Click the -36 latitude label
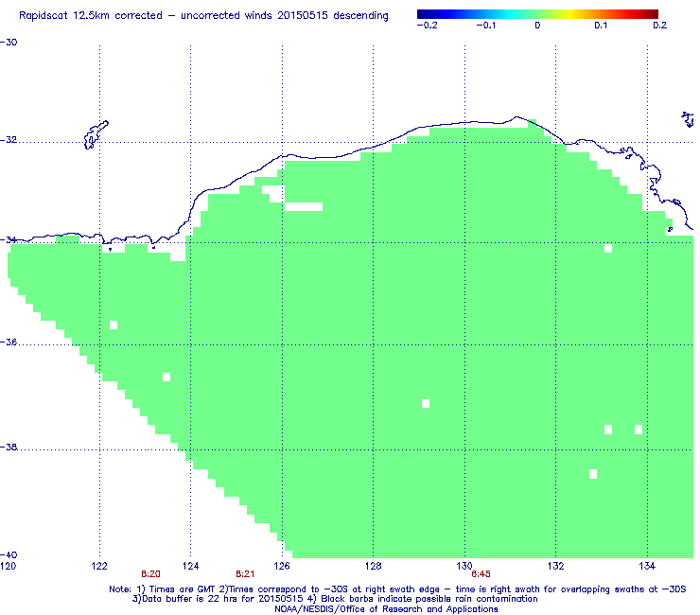The image size is (700, 615). coord(9,343)
